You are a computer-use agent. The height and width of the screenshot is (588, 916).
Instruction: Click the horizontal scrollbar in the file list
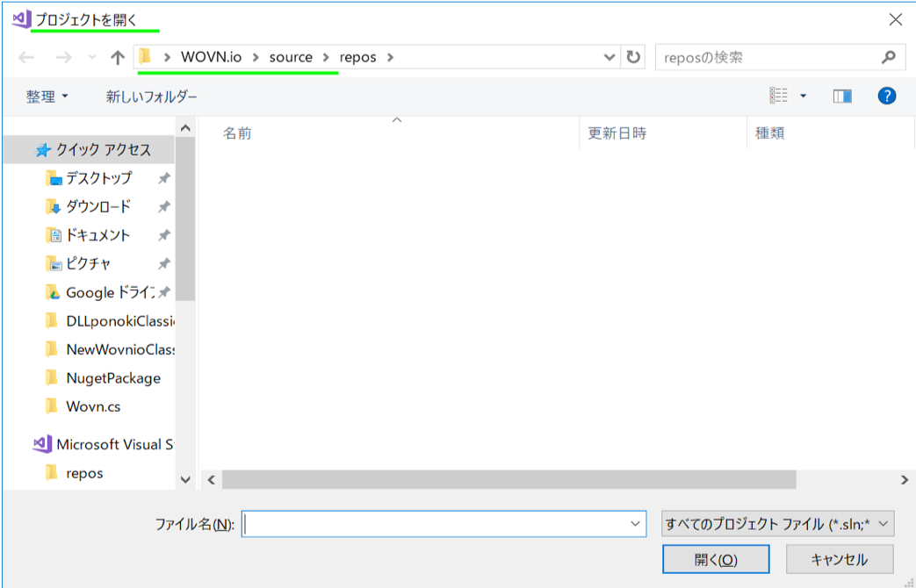508,479
